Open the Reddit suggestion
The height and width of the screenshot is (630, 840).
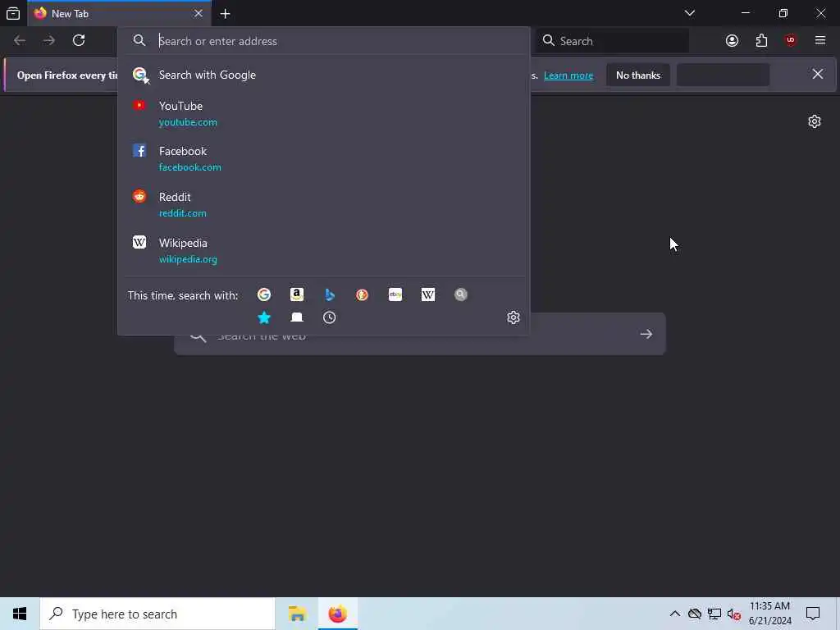pyautogui.click(x=323, y=204)
